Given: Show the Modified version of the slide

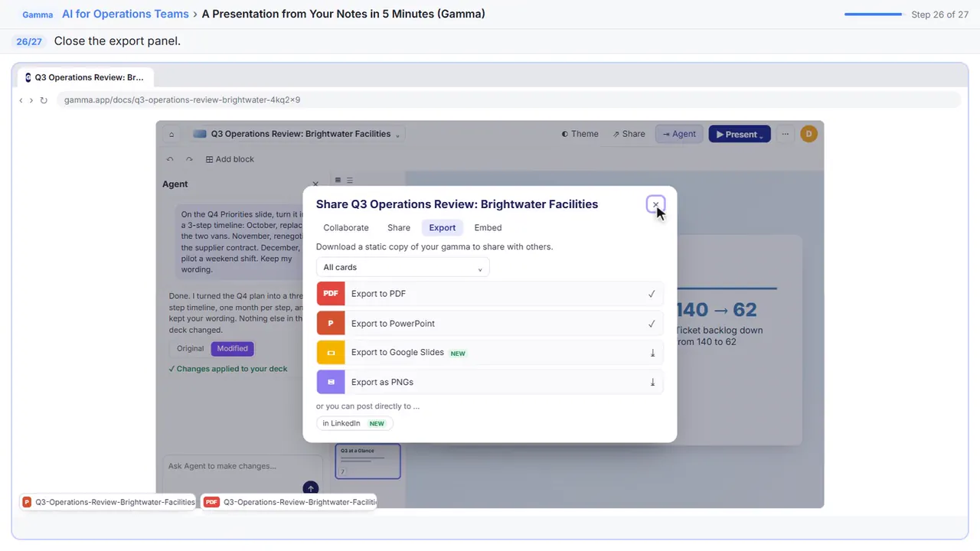Looking at the screenshot, I should click(232, 348).
